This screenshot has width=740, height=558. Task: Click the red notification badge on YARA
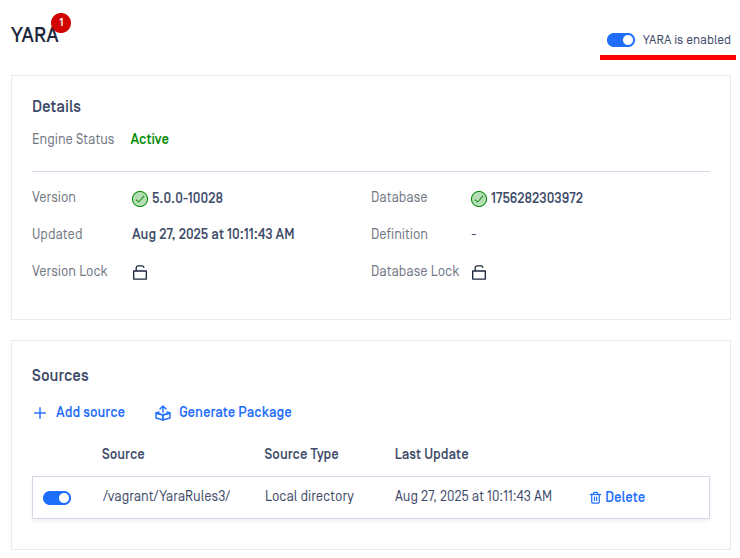pyautogui.click(x=61, y=23)
